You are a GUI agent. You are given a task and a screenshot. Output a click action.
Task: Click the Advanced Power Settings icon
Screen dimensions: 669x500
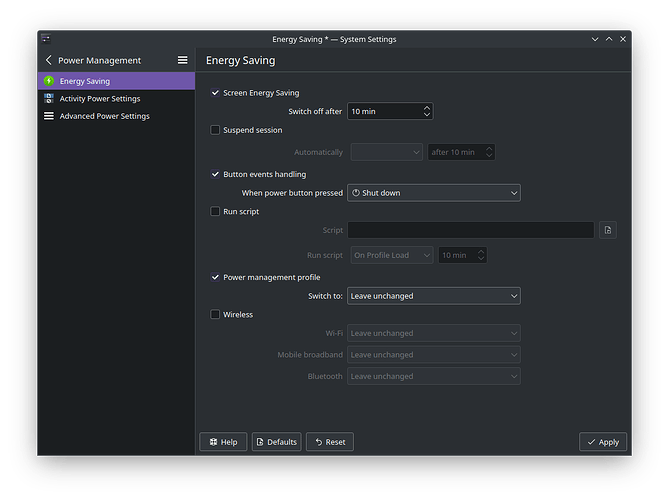[x=49, y=116]
